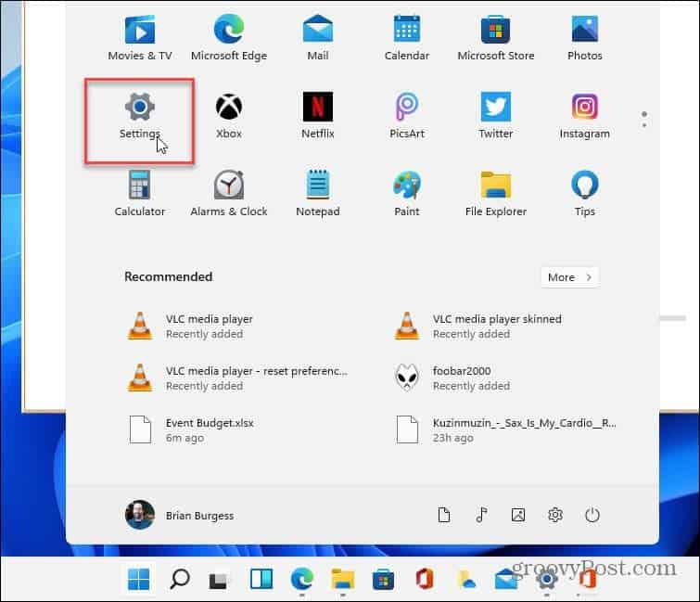This screenshot has width=700, height=602.
Task: Open Pictures folder shortcut icon
Action: click(518, 515)
